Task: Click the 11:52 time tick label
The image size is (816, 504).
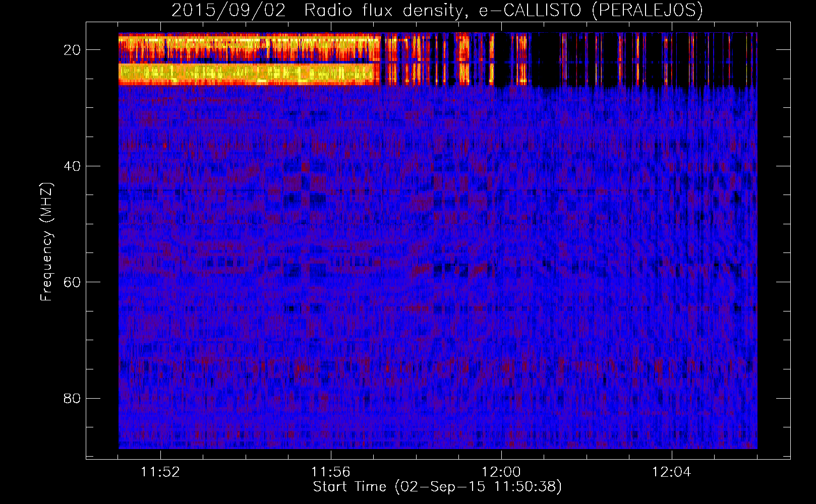Action: [x=160, y=472]
